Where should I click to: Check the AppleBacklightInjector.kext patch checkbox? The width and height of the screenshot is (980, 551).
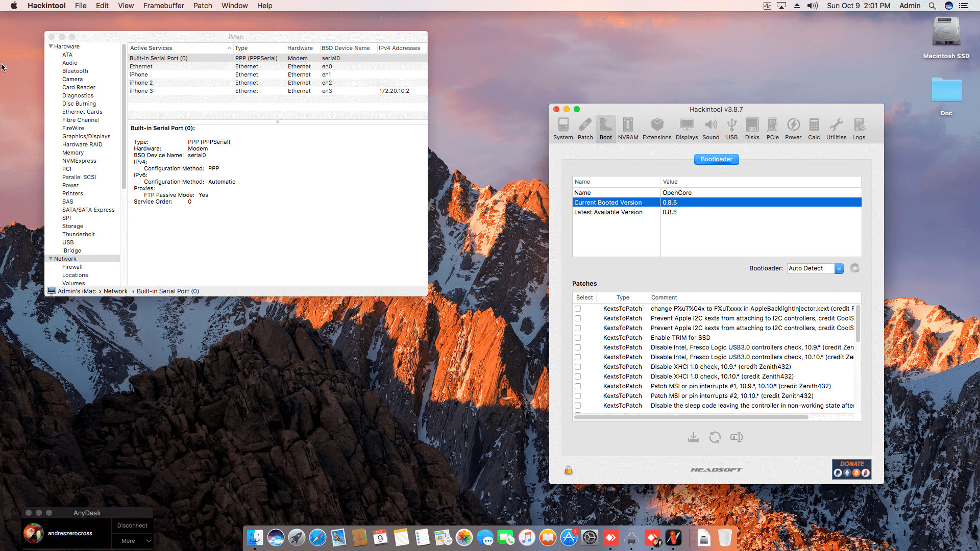[578, 309]
